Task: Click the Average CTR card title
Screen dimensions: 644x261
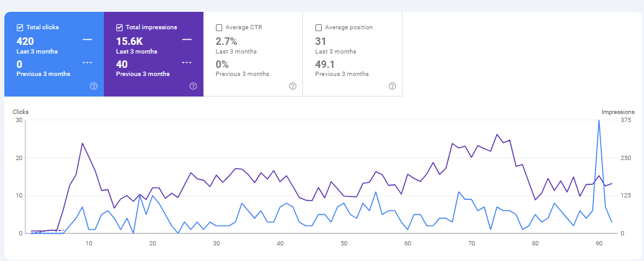Action: point(243,27)
